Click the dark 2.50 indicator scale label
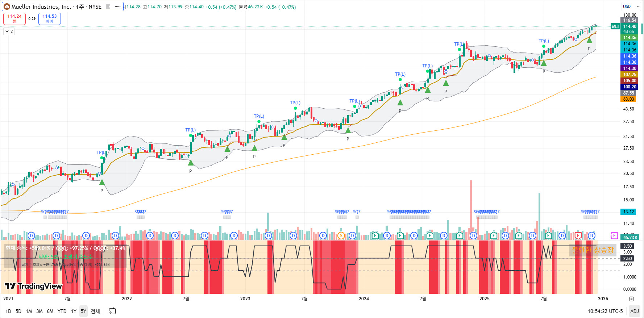 (x=627, y=259)
